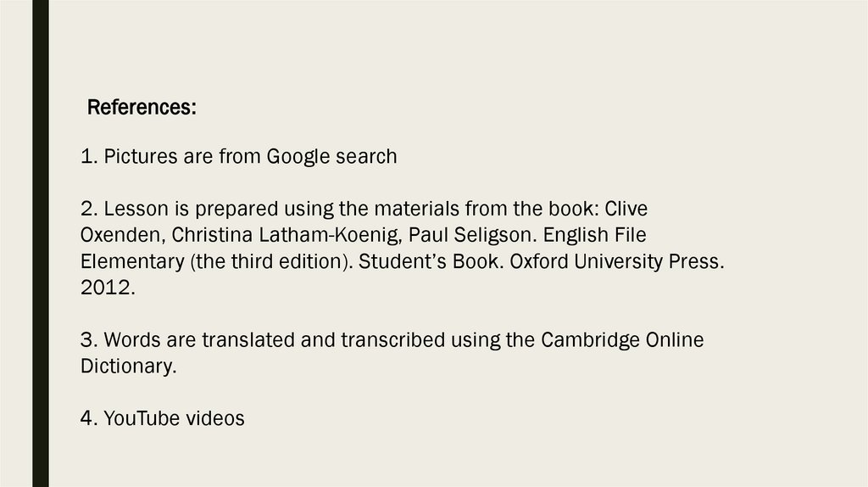Click the word "videos" in item 4
This screenshot has height=487, width=868.
tap(215, 418)
